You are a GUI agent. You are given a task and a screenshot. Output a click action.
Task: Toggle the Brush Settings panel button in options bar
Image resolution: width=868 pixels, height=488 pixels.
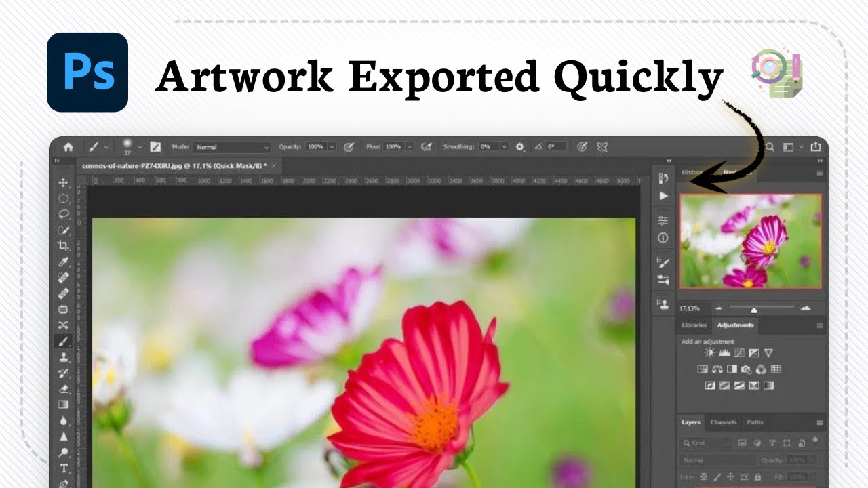pos(155,146)
